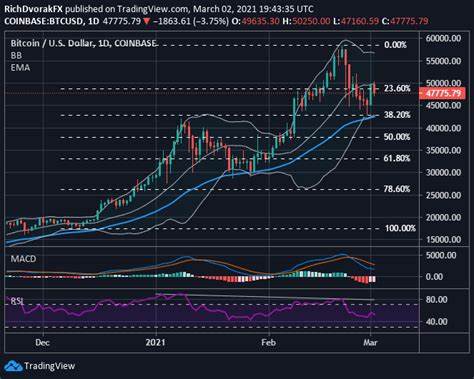Click the RichDvorakFX author name
The width and height of the screenshot is (474, 379).
point(33,9)
